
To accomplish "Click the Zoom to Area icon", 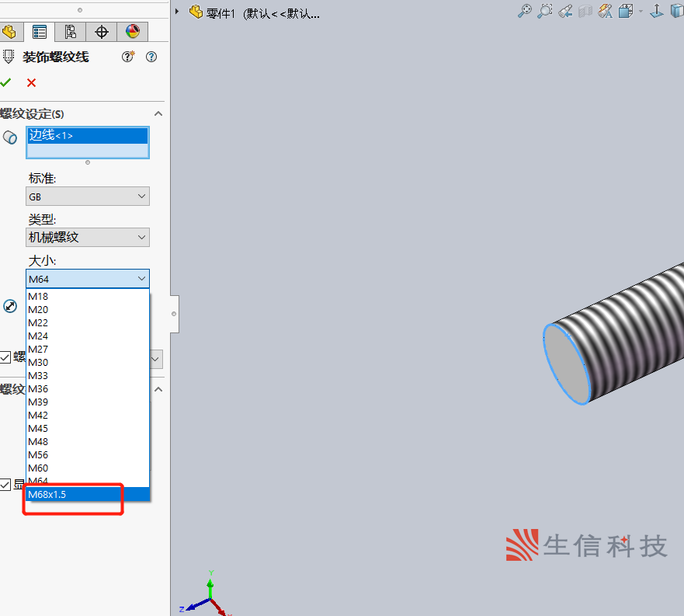I will (x=545, y=11).
